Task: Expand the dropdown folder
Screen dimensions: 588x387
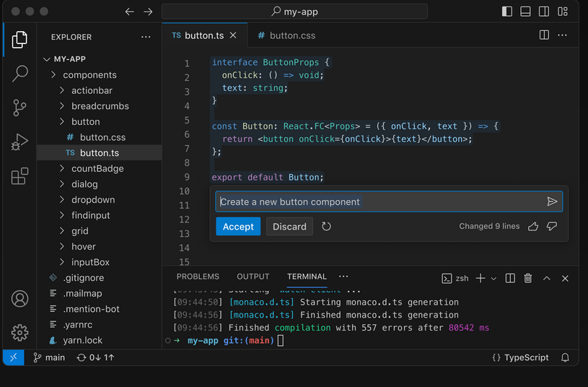Action: click(100, 200)
